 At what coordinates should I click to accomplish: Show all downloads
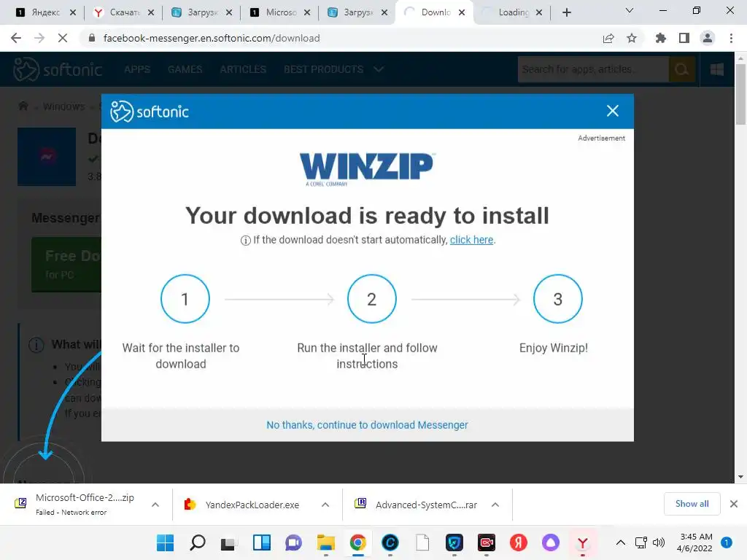(692, 504)
